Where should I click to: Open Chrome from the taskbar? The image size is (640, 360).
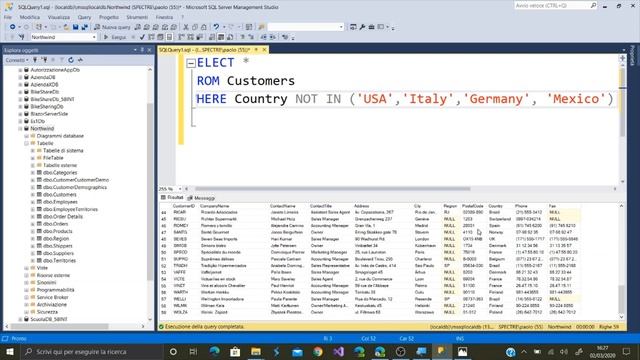coord(318,351)
